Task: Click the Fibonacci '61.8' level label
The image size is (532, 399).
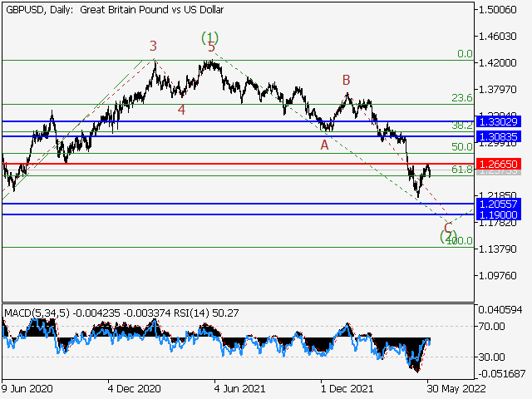Action: point(462,169)
